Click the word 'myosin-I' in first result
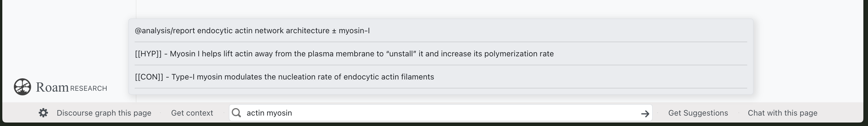868x126 pixels. (354, 31)
